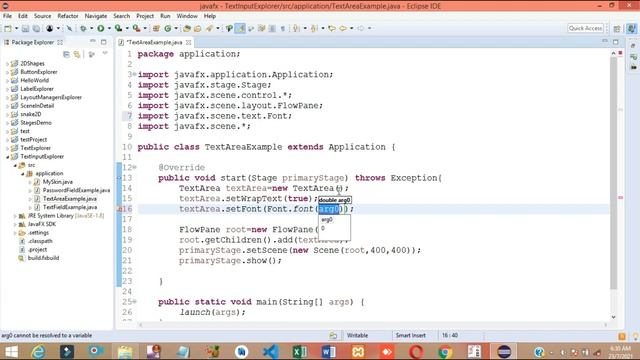Viewport: 640px width, 360px height.
Task: Click the New Java Package icon
Action: coord(156,28)
